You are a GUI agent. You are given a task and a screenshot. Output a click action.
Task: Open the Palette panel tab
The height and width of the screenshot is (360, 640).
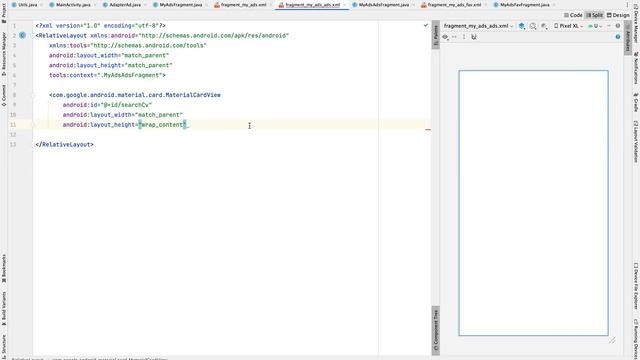coord(436,35)
